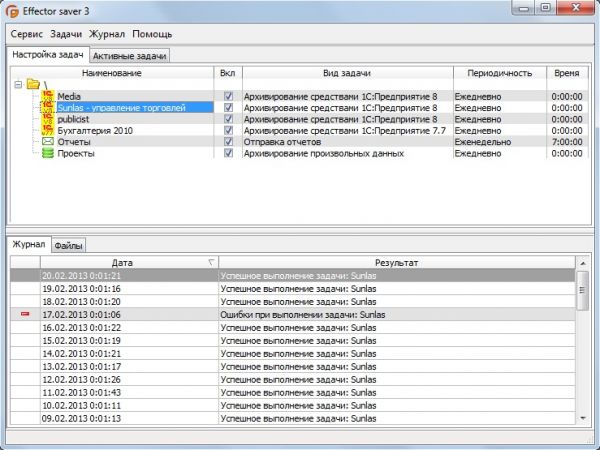Click sort arrow icon in Дата column header
This screenshot has height=450, width=600.
click(211, 262)
